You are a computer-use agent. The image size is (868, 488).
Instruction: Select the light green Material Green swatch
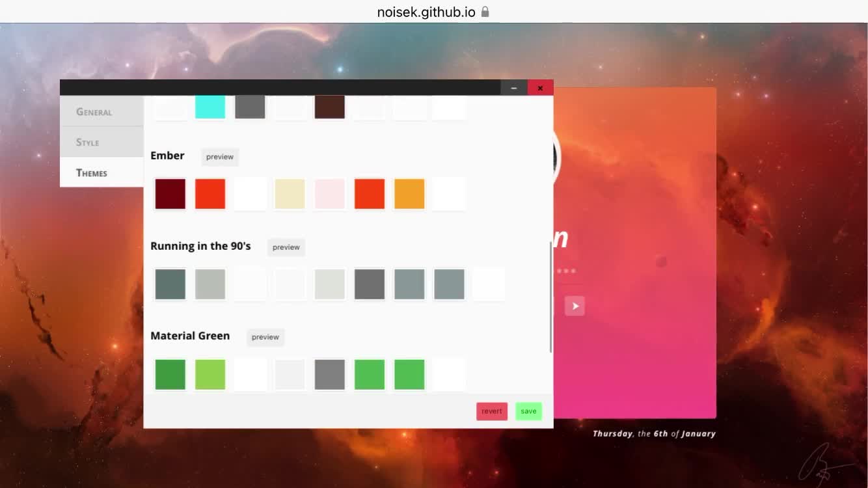(210, 374)
